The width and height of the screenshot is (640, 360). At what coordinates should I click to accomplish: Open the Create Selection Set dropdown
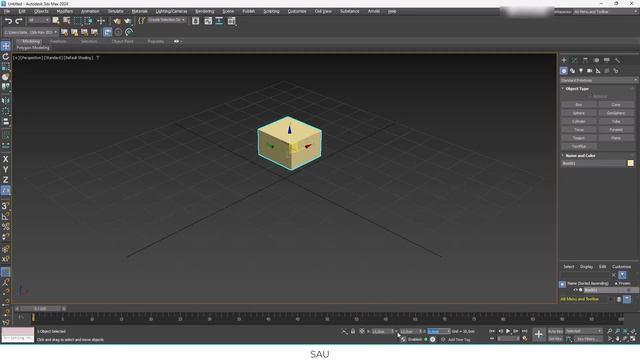167,20
